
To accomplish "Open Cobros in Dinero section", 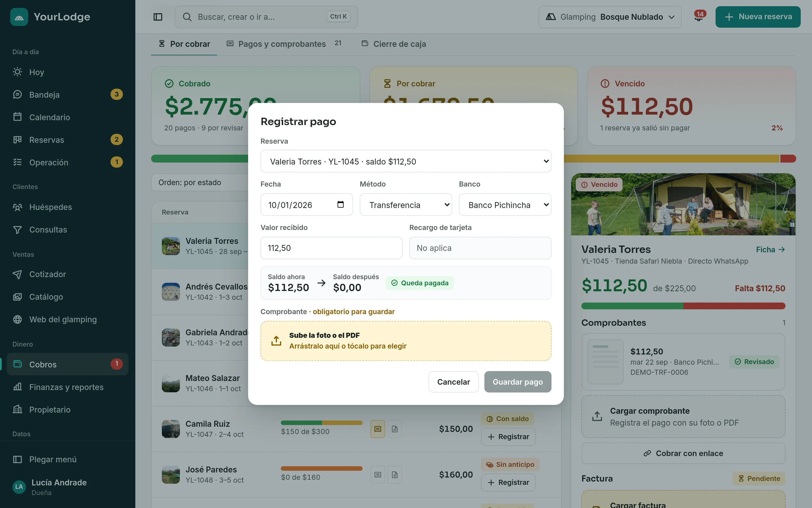I will [67, 364].
